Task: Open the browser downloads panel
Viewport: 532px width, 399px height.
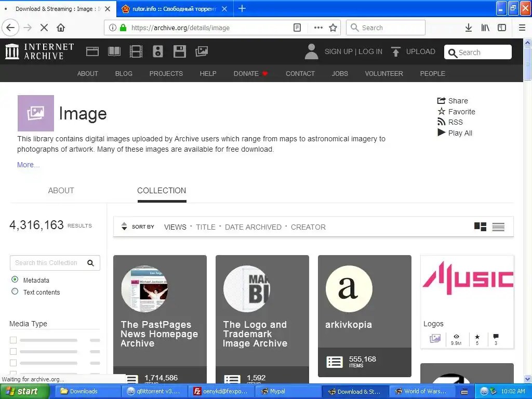Action: coord(469,28)
